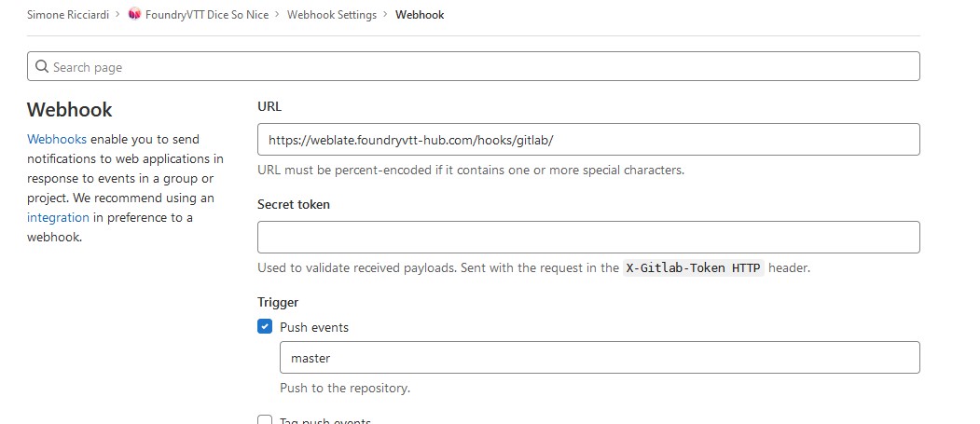Click into the webhook URL field
Screen dimensions: 980x424
(588, 139)
